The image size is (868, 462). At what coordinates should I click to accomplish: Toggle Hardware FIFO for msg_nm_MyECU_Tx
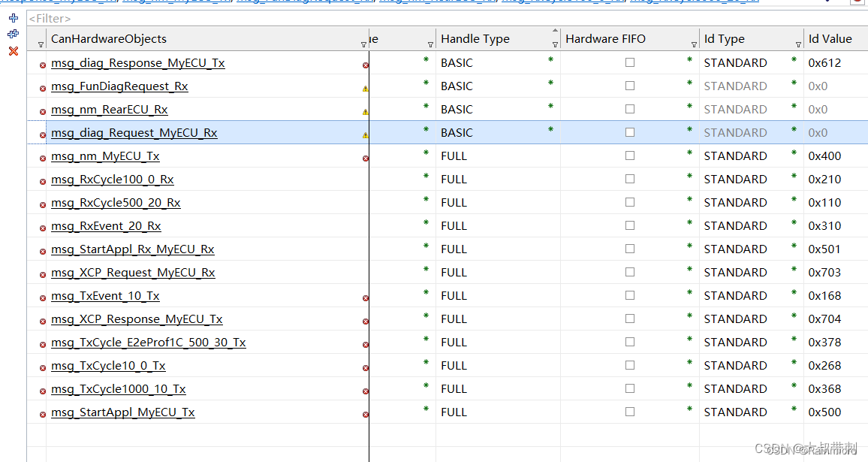pos(630,156)
